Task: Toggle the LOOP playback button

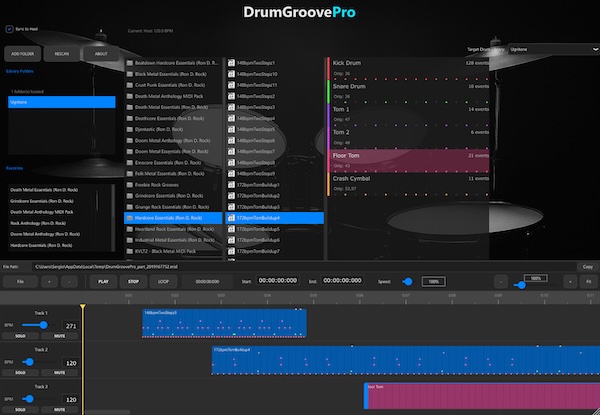Action: 163,282
